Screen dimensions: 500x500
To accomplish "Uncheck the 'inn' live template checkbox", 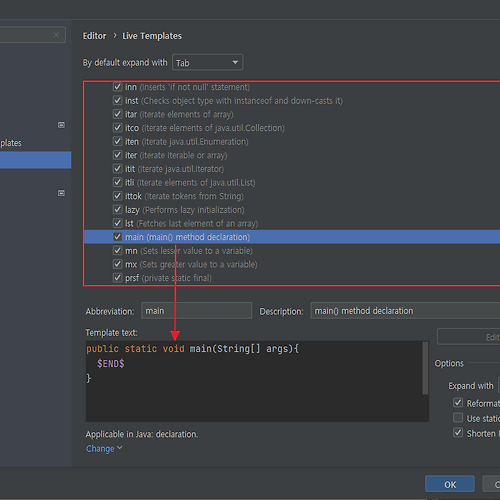I will pos(117,87).
